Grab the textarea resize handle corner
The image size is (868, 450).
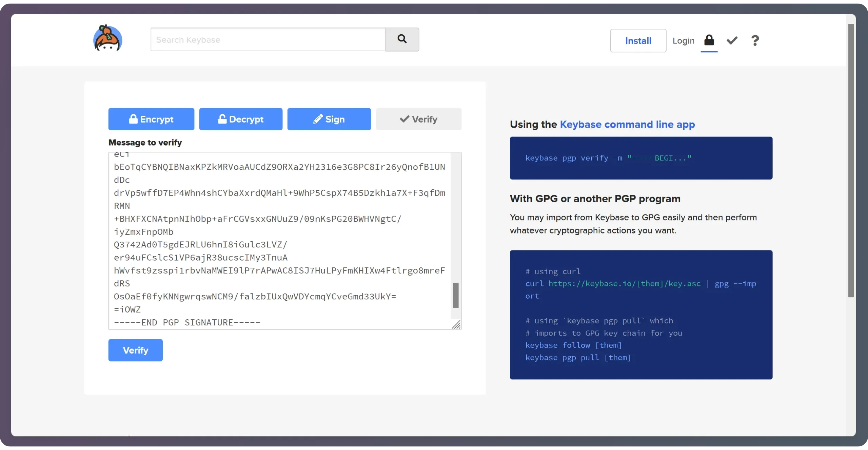pos(456,325)
